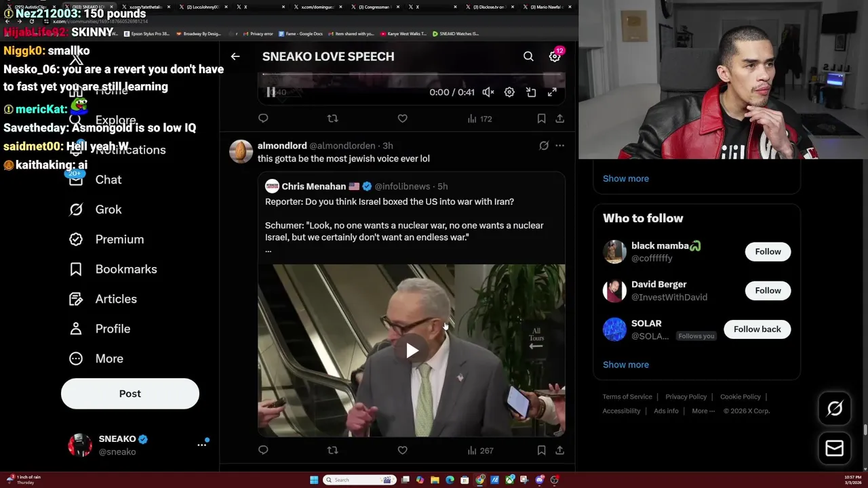The height and width of the screenshot is (488, 868).
Task: Repost the top post with 172 views
Action: (332, 119)
